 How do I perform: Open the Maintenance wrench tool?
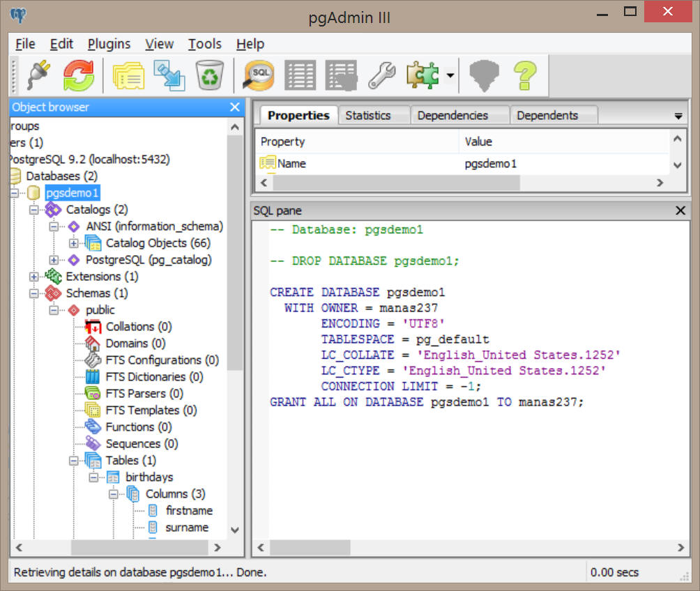(x=382, y=75)
